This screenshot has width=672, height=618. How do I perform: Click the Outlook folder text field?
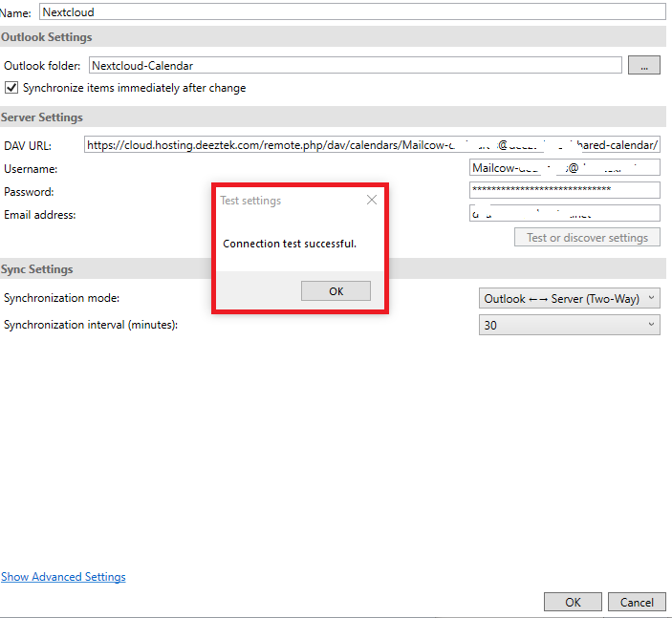pyautogui.click(x=356, y=66)
